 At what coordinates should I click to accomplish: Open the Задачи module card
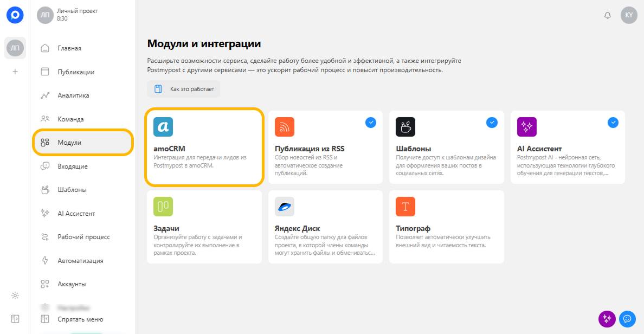[x=204, y=227]
